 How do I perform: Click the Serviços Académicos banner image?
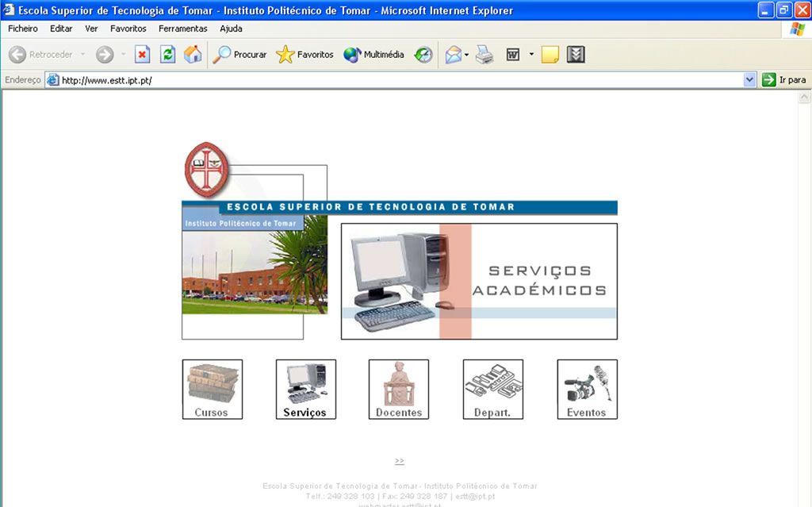pyautogui.click(x=479, y=281)
